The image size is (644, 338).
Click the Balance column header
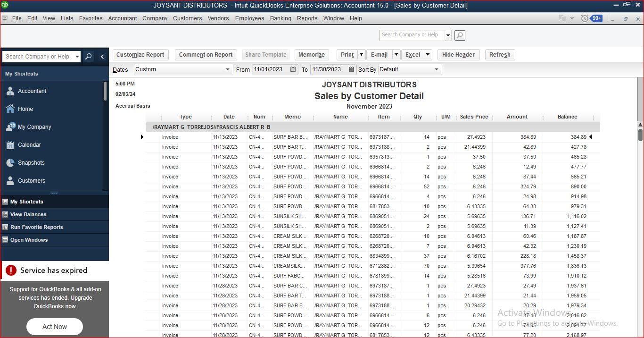[x=567, y=117]
